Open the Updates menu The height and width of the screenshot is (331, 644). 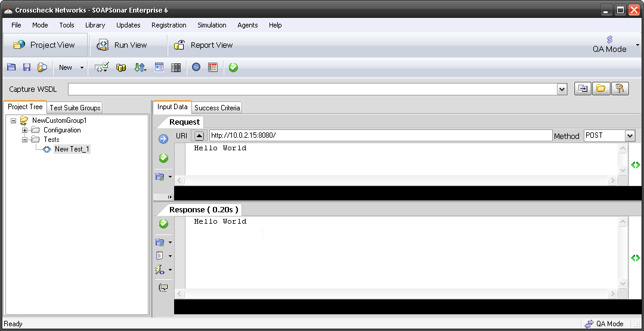click(x=128, y=25)
